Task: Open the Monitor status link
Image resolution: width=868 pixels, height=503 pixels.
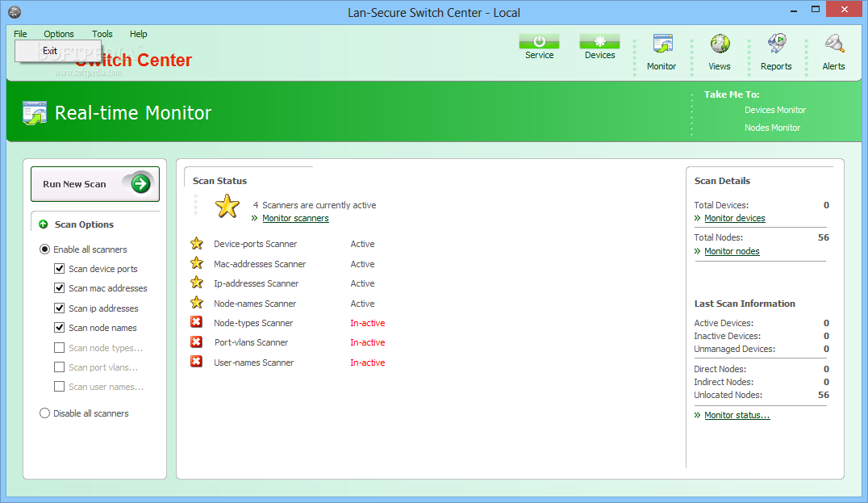Action: coord(737,415)
